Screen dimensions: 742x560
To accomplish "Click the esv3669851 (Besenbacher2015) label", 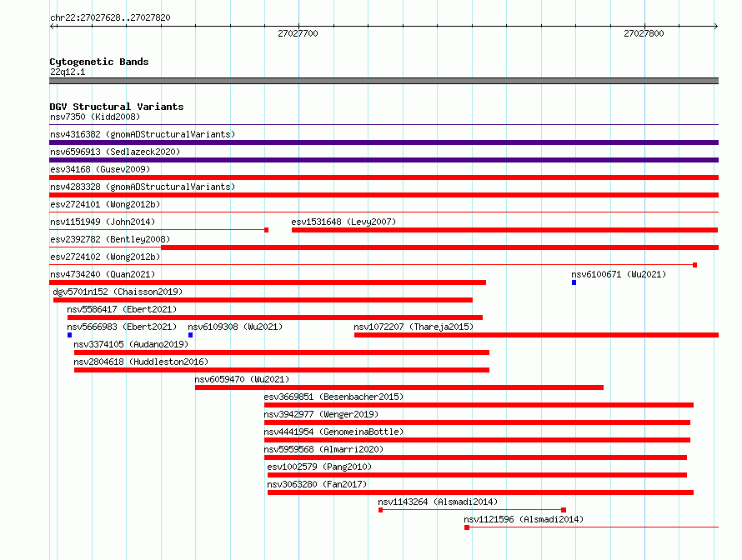I will point(333,397).
